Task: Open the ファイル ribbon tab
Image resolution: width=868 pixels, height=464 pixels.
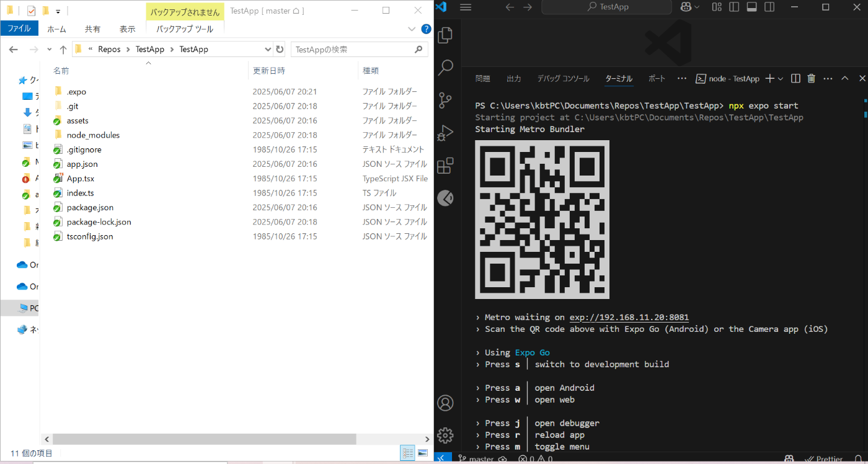Action: tap(19, 29)
